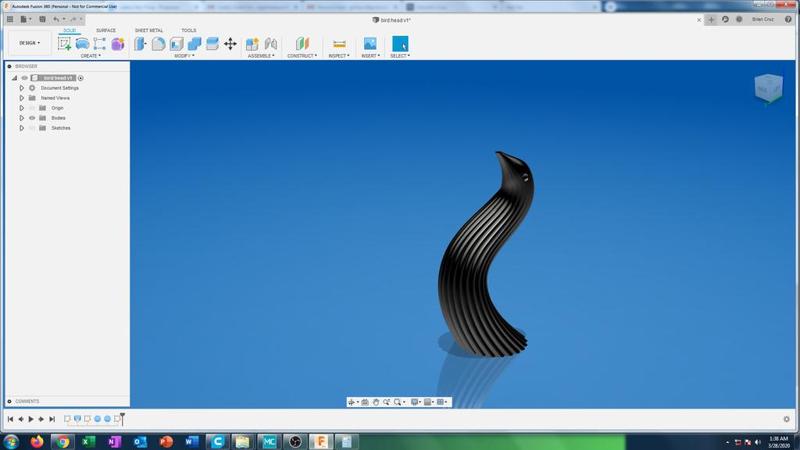The height and width of the screenshot is (450, 800).
Task: Expand the Sketches node
Action: (21, 128)
